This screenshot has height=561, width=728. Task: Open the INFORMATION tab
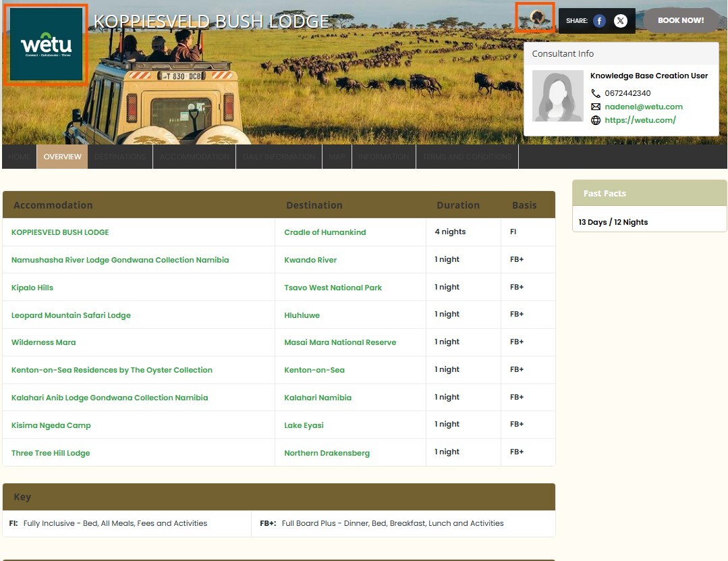[x=384, y=157]
